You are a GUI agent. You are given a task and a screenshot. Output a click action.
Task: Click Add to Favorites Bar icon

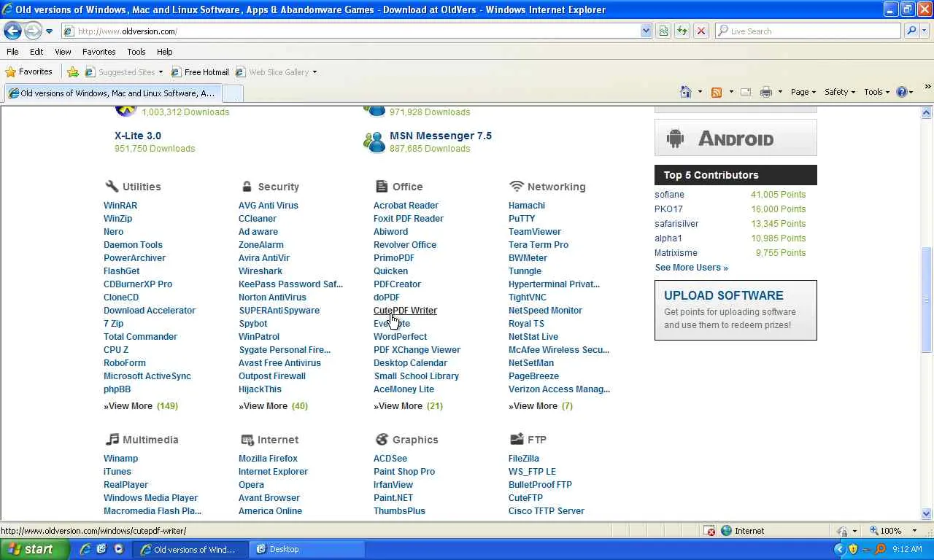(x=73, y=71)
